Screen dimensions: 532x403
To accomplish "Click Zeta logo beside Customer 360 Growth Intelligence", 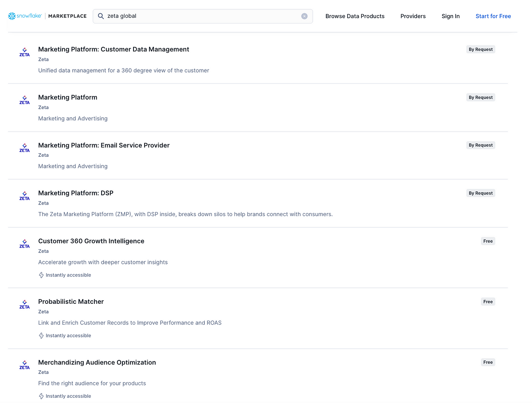I will [24, 244].
